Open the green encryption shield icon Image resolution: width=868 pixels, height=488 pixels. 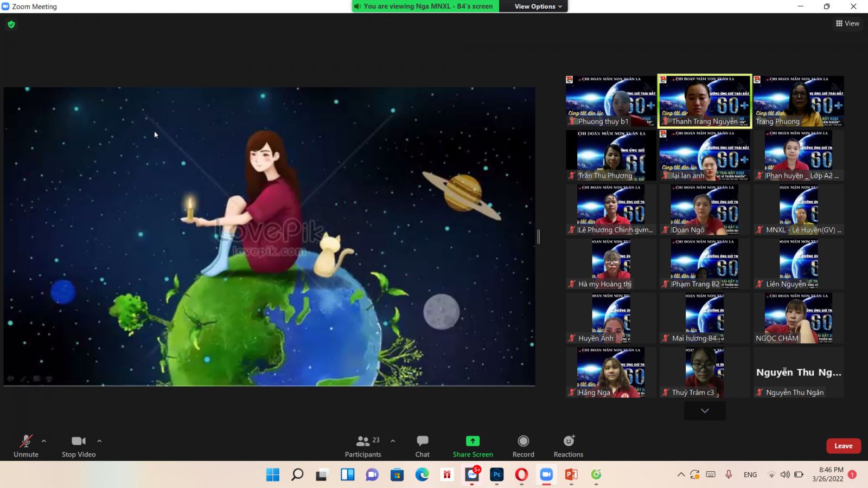point(11,24)
